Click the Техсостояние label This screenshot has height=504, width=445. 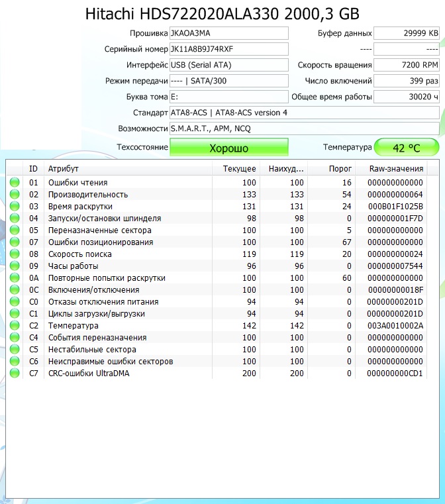pos(142,147)
